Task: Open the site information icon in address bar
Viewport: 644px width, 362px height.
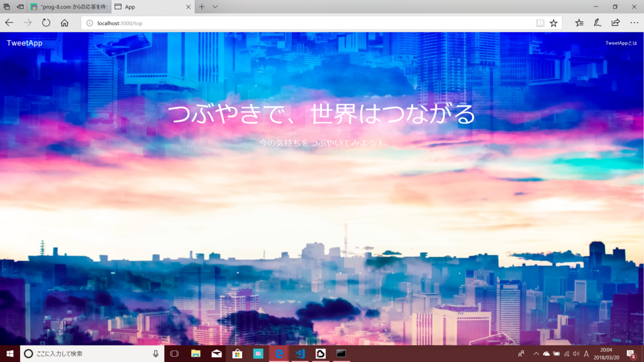Action: 89,23
